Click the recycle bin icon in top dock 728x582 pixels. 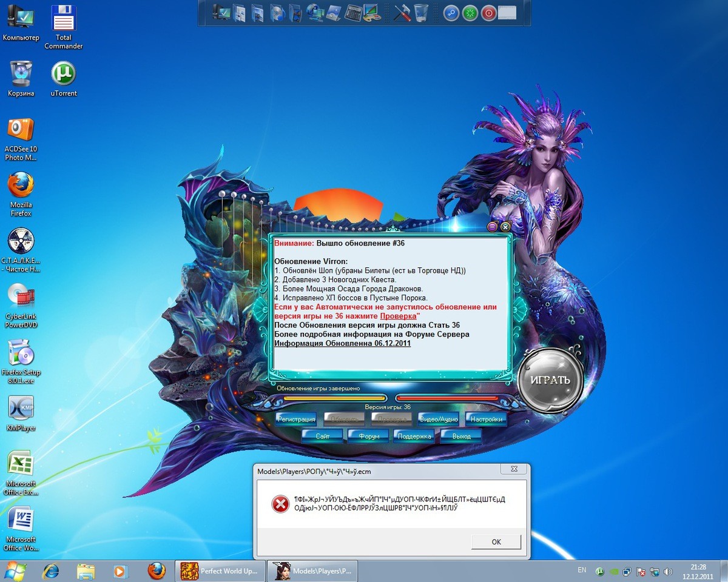point(420,13)
